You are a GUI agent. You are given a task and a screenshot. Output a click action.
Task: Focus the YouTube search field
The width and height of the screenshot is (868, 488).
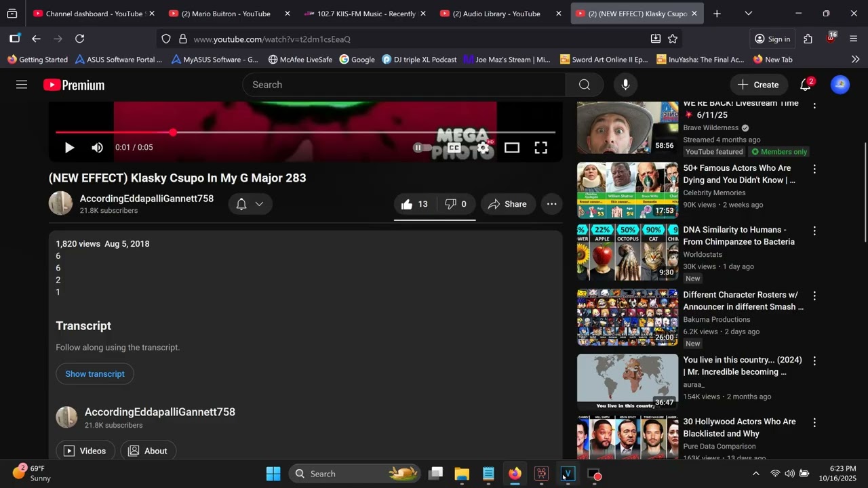coord(403,85)
